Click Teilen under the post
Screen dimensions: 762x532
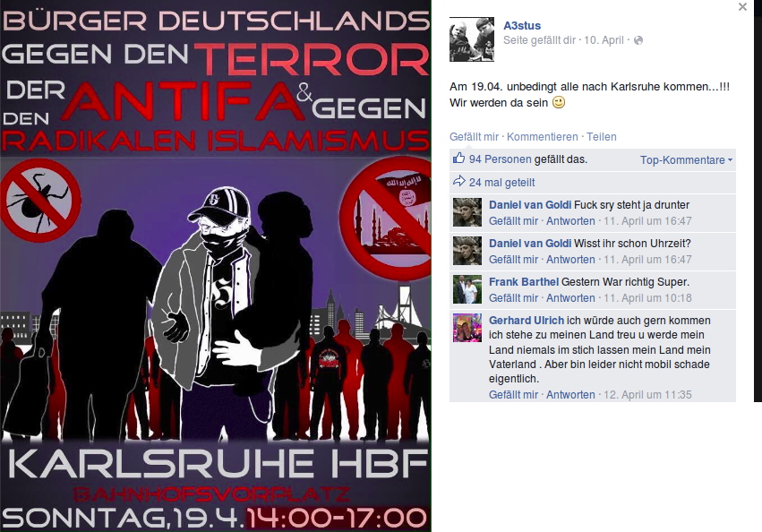(601, 137)
